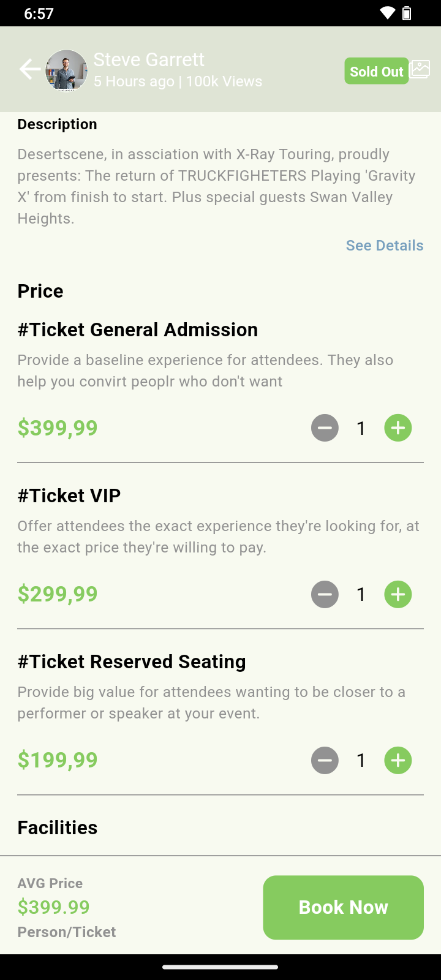Open Steve Garrett's profile picture
Screen dimensions: 441x980
pos(66,70)
